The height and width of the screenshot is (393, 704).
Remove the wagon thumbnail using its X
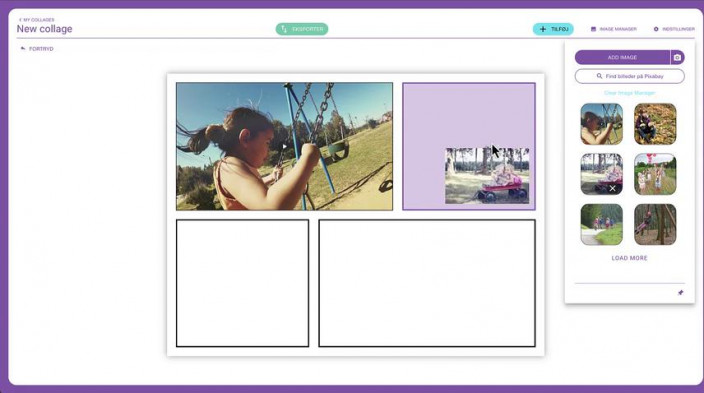coord(612,189)
